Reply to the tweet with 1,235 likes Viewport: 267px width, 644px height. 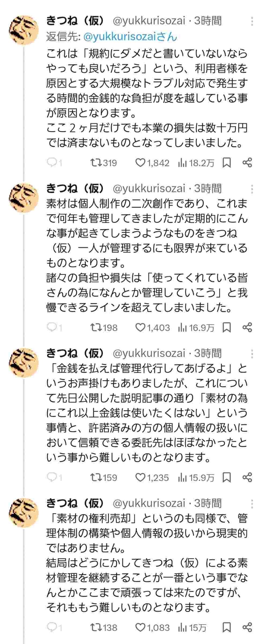[51, 477]
